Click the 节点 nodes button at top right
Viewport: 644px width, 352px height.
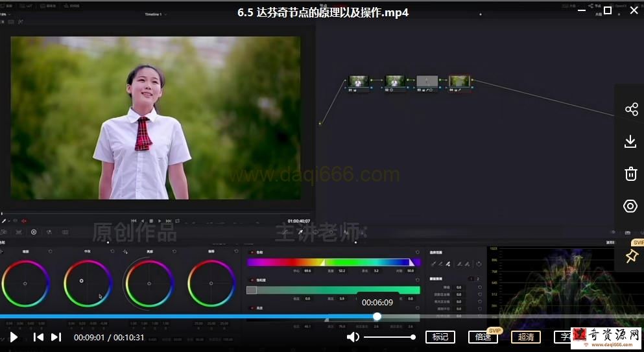594,6
